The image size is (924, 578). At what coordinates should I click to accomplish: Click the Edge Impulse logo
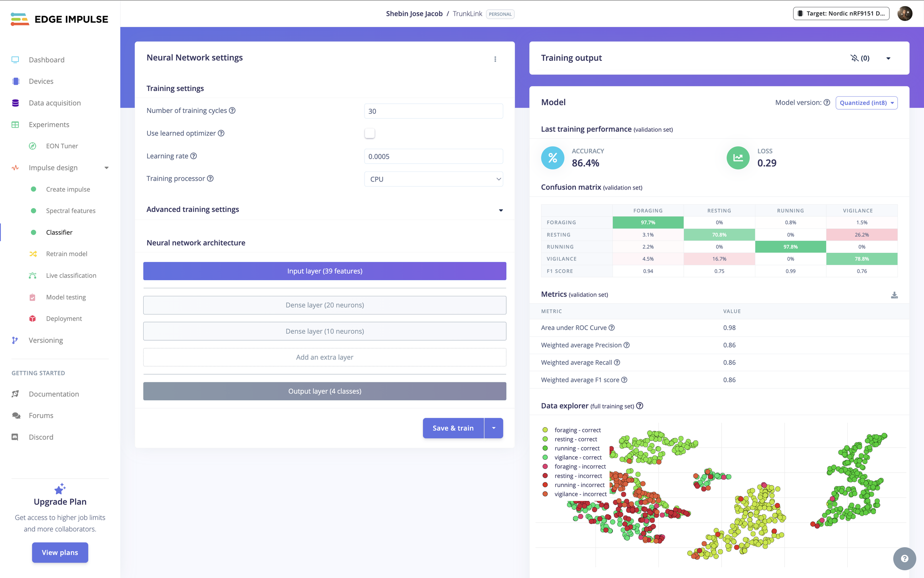pyautogui.click(x=59, y=19)
